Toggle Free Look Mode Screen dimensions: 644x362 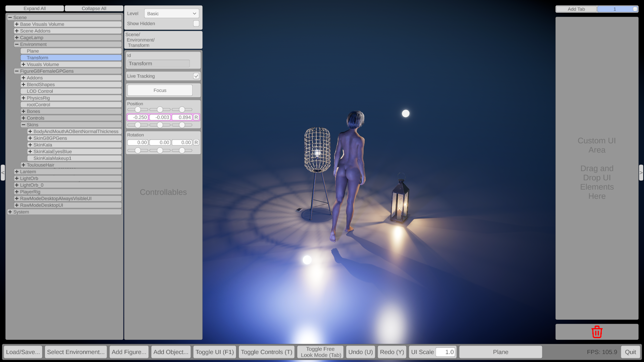[320, 352]
